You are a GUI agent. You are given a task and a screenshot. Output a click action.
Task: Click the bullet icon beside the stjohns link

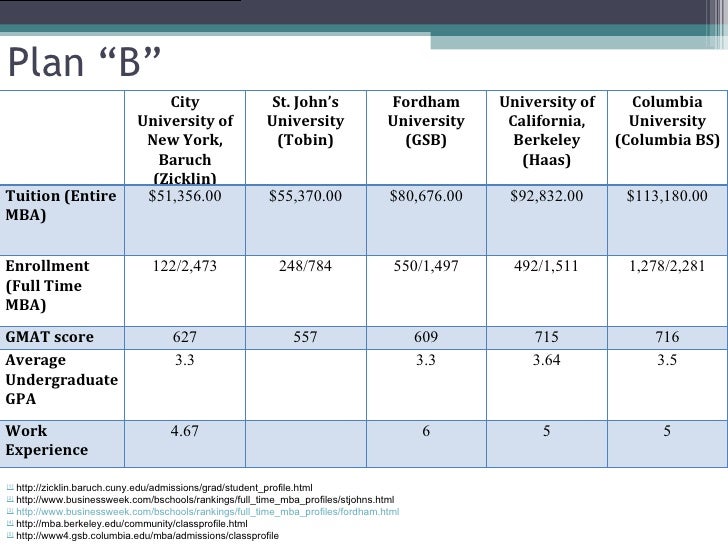(x=10, y=500)
